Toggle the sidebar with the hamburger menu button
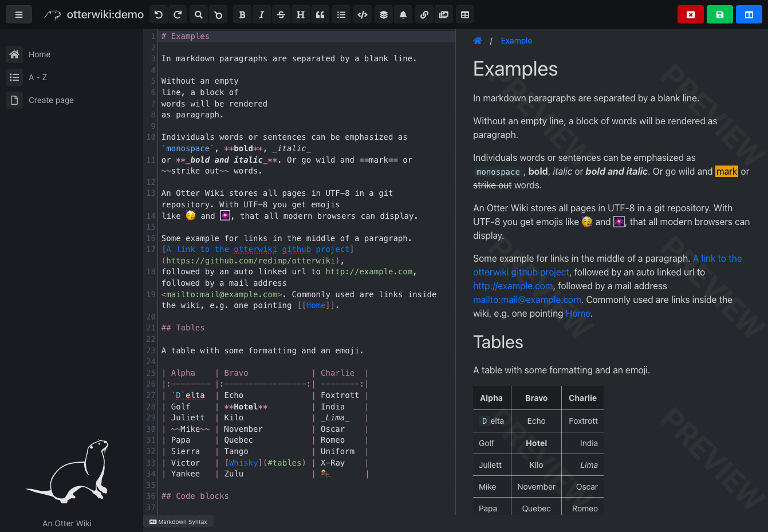This screenshot has width=768, height=532. coord(19,15)
